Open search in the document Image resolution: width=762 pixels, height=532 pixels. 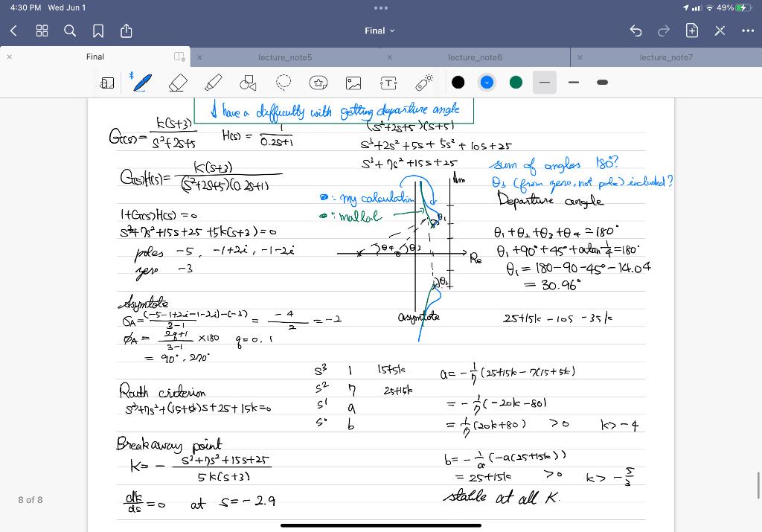point(70,31)
